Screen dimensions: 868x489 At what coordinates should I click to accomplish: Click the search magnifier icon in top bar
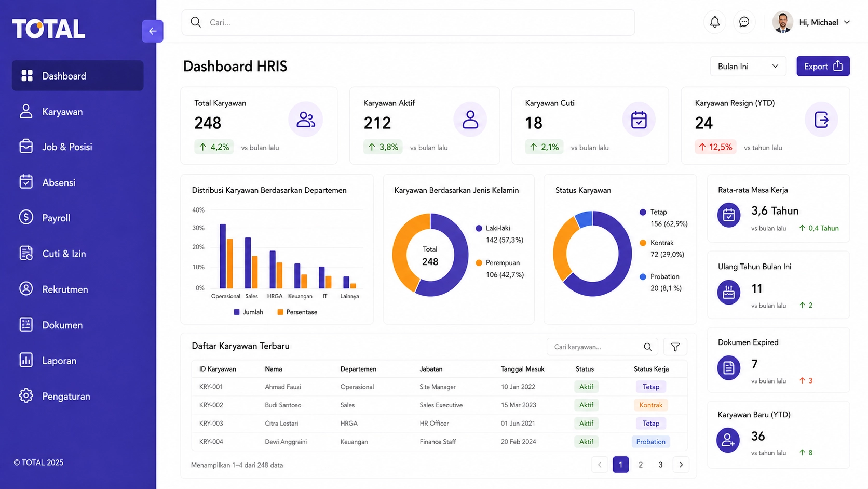point(196,22)
